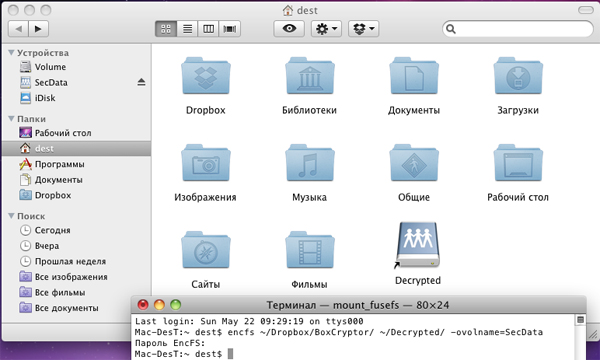
Task: Switch to icon view
Action: click(166, 29)
